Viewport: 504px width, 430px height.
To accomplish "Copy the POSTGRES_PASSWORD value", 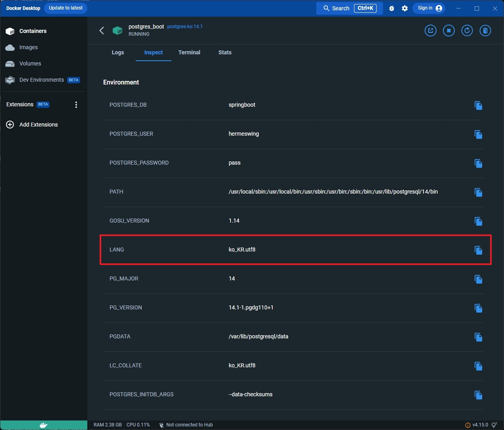I will (478, 163).
